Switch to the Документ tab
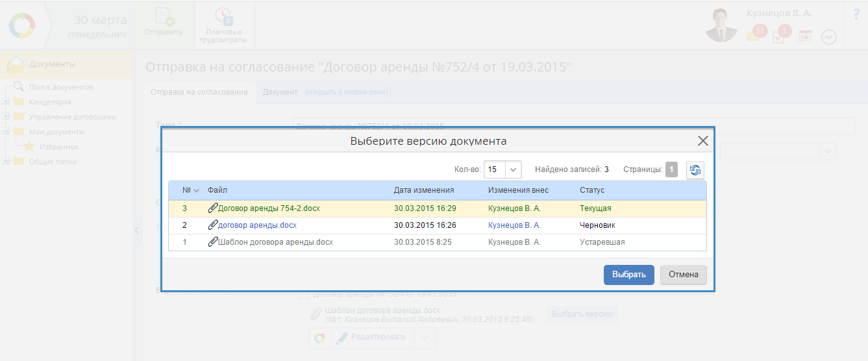Screen dimensions: 868x361 click(x=280, y=92)
